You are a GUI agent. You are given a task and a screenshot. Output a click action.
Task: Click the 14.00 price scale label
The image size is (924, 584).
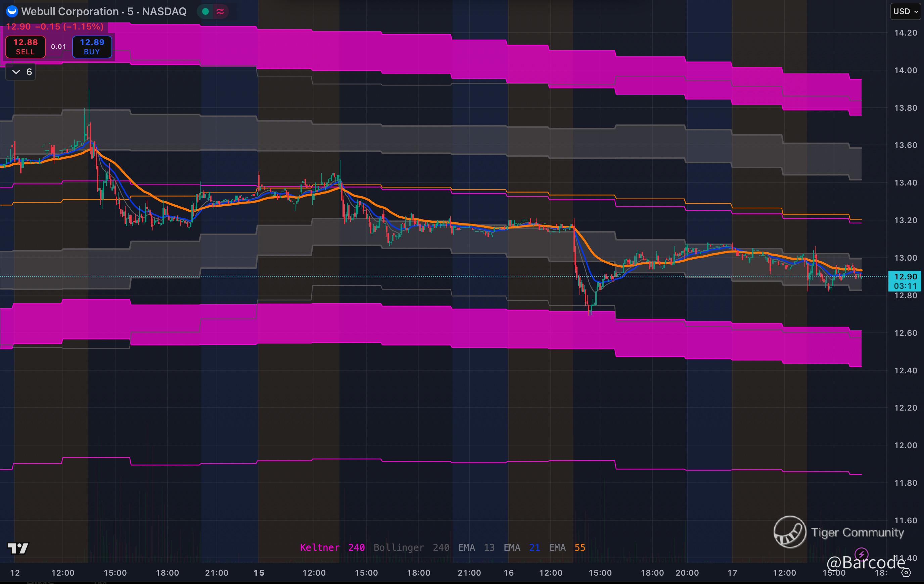tap(905, 70)
